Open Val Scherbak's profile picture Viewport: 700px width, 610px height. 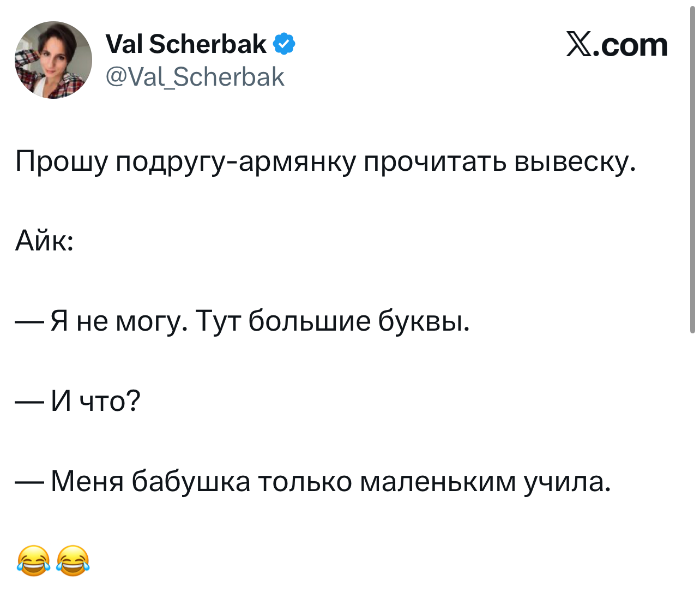[x=53, y=60]
